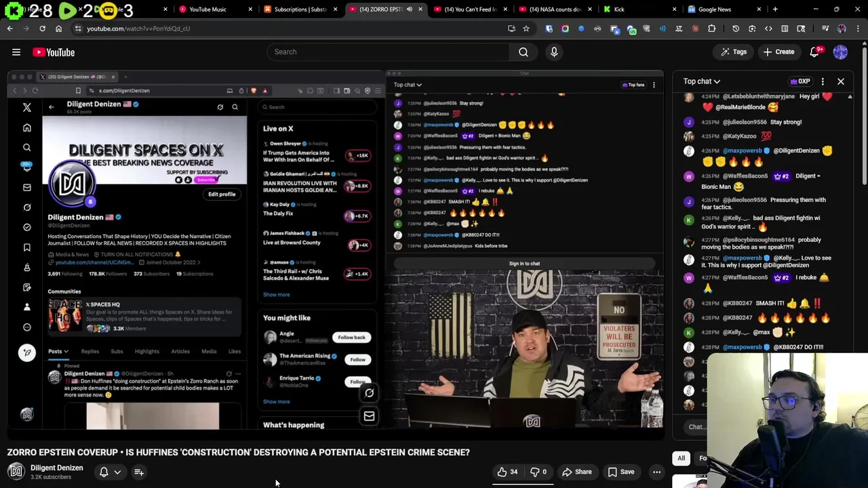
Task: Focus the YouTube search box
Action: pyautogui.click(x=388, y=52)
